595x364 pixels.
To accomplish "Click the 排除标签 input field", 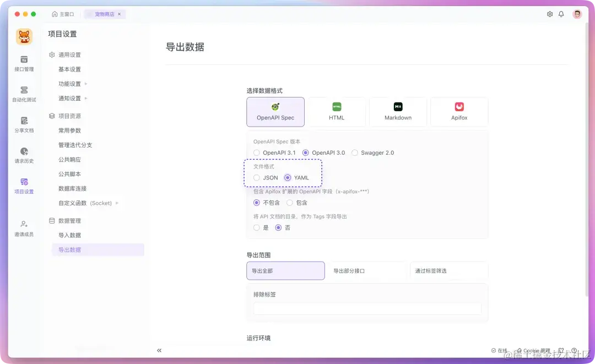I will point(367,308).
